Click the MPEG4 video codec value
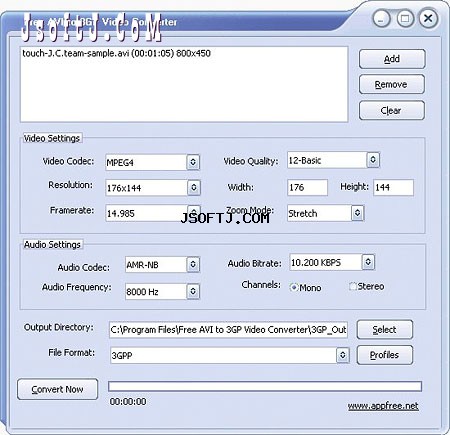This screenshot has width=450, height=435. click(120, 163)
